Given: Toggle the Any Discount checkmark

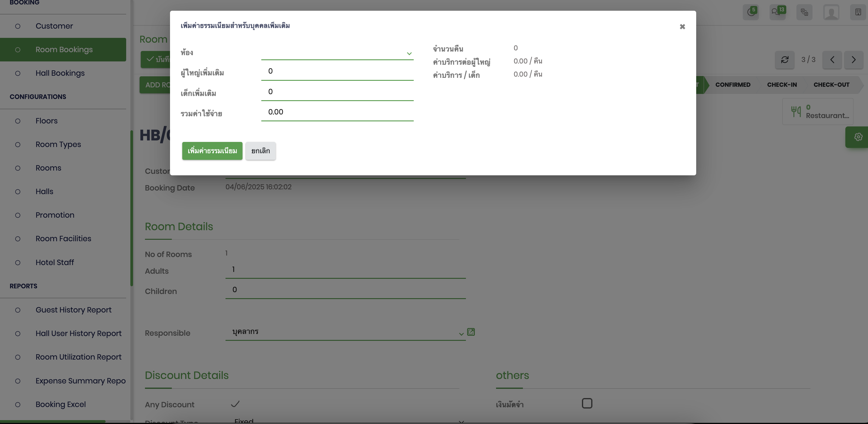Looking at the screenshot, I should 235,404.
